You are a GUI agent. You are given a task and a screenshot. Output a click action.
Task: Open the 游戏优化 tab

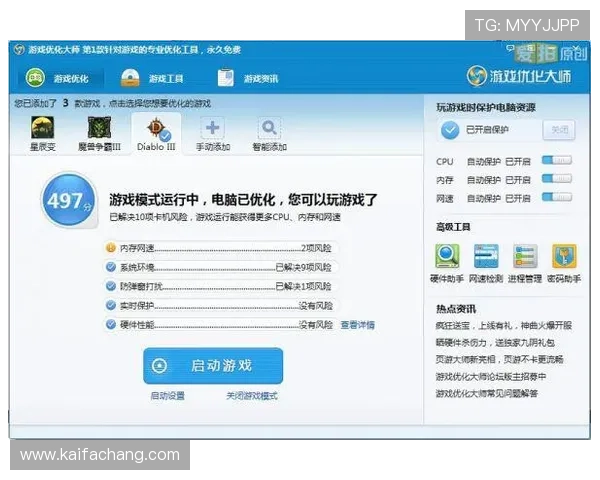click(x=60, y=78)
